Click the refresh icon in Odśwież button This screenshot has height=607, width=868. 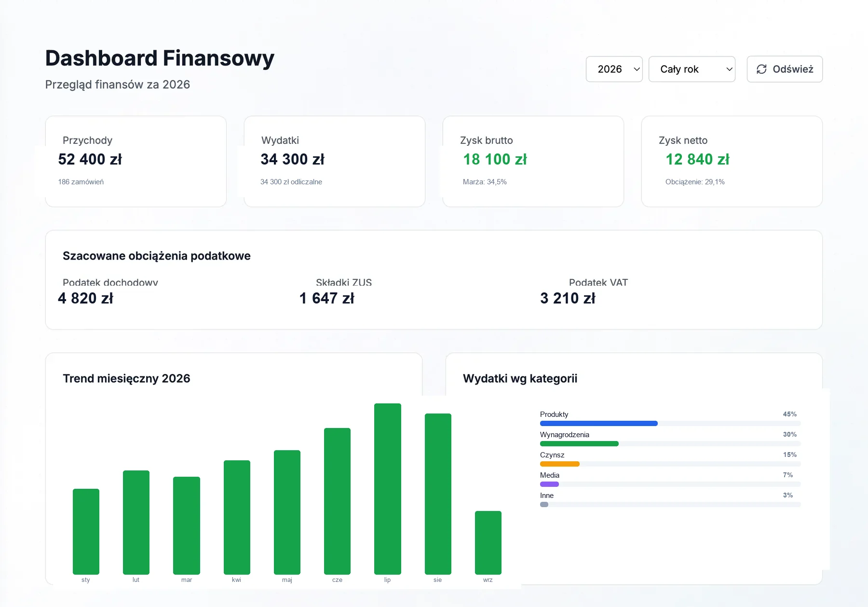[x=761, y=69]
